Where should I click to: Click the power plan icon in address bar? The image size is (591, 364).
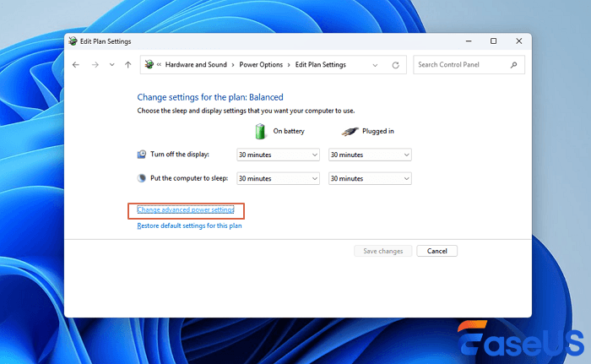coord(149,64)
